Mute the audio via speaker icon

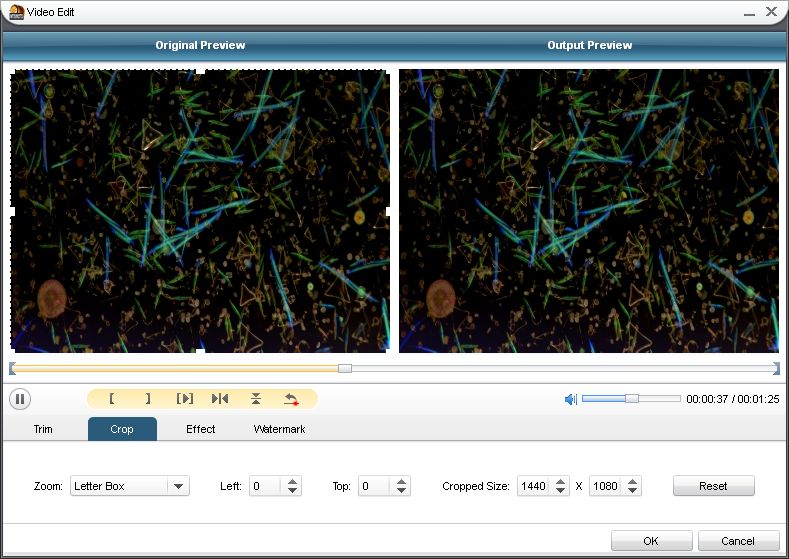click(571, 399)
